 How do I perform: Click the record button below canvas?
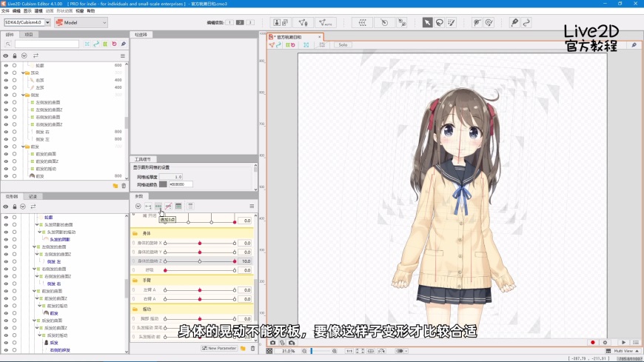click(593, 342)
